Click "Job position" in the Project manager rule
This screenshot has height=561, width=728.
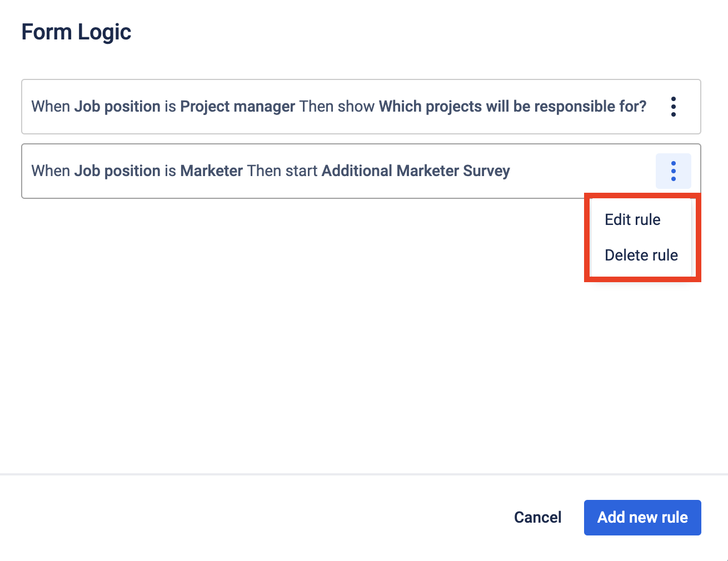(117, 107)
